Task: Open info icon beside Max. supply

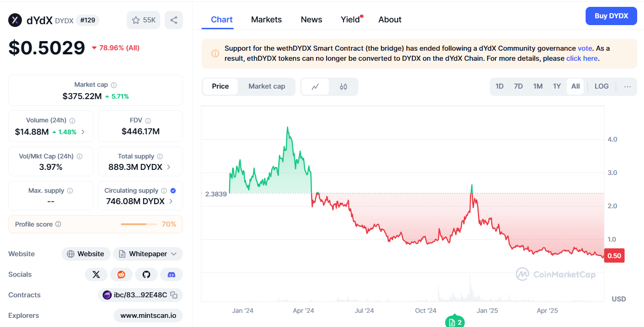Action: tap(70, 190)
